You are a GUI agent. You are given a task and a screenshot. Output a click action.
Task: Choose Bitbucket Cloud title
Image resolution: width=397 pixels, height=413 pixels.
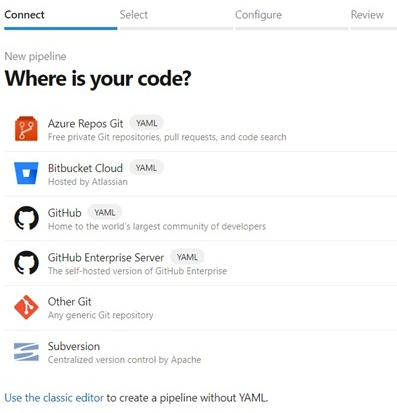click(x=85, y=168)
